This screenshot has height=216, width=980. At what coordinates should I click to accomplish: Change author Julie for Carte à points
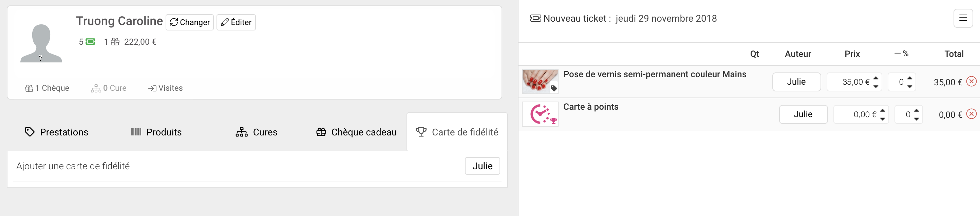(x=803, y=114)
